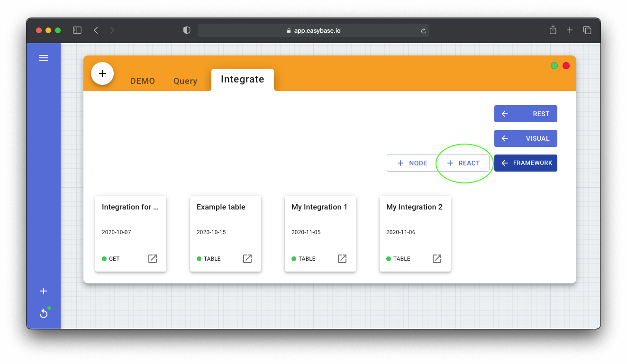This screenshot has width=627, height=364.
Task: Click the refresh icon in the sidebar
Action: [44, 313]
